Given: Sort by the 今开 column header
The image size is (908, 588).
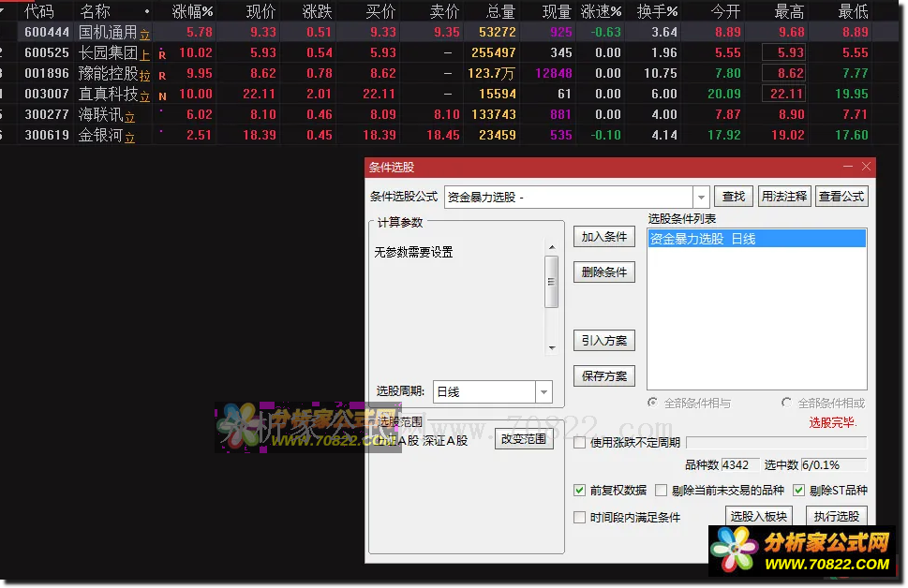Looking at the screenshot, I should tap(725, 11).
